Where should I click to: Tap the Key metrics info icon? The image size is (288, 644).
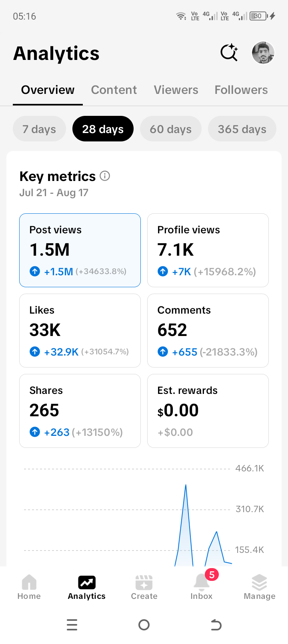[x=105, y=176]
